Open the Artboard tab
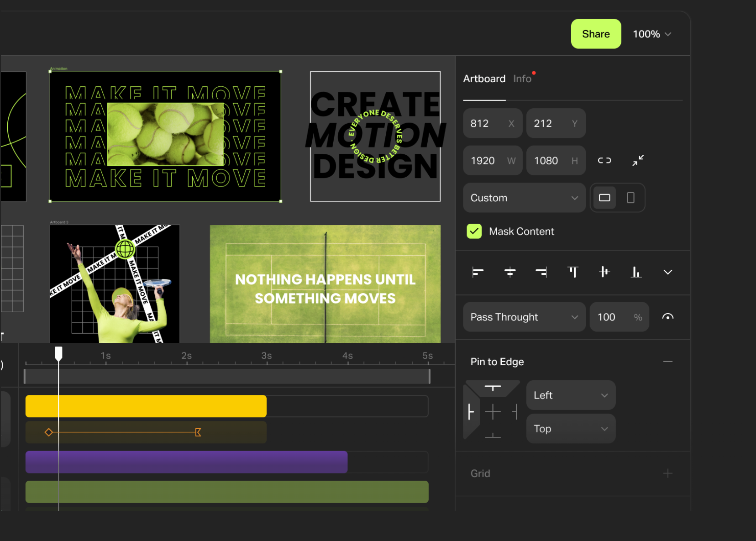Image resolution: width=756 pixels, height=541 pixels. (x=484, y=79)
